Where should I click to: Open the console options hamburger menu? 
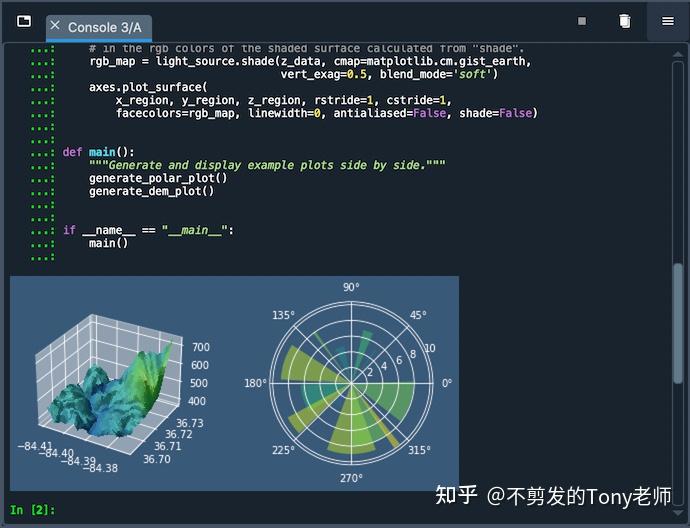[x=668, y=21]
